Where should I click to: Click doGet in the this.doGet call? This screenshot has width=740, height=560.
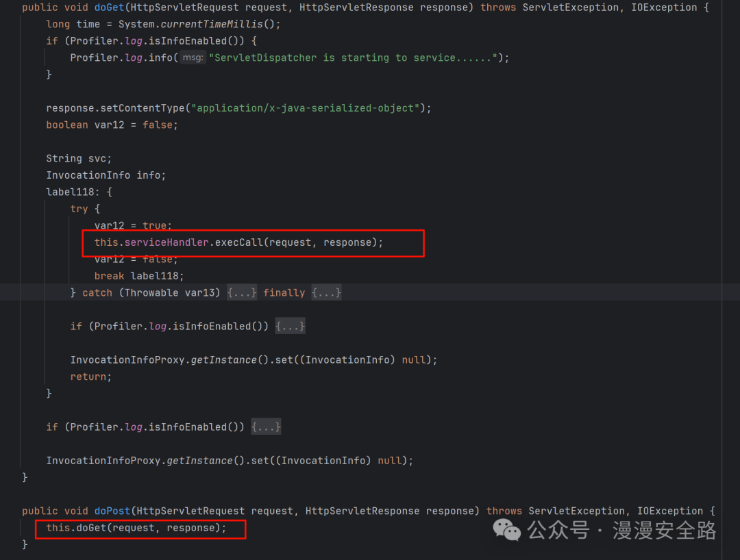click(x=90, y=528)
